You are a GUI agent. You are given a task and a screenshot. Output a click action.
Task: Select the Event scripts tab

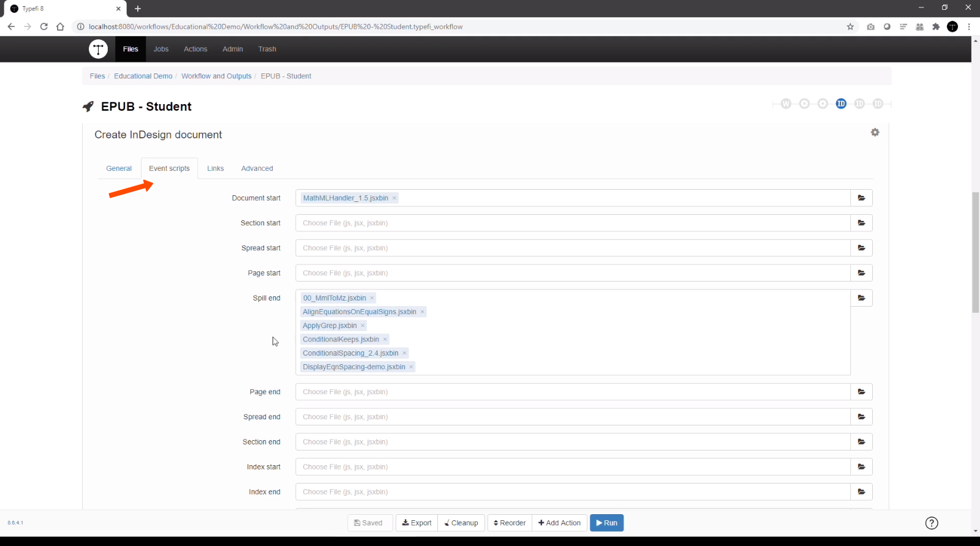pyautogui.click(x=169, y=168)
